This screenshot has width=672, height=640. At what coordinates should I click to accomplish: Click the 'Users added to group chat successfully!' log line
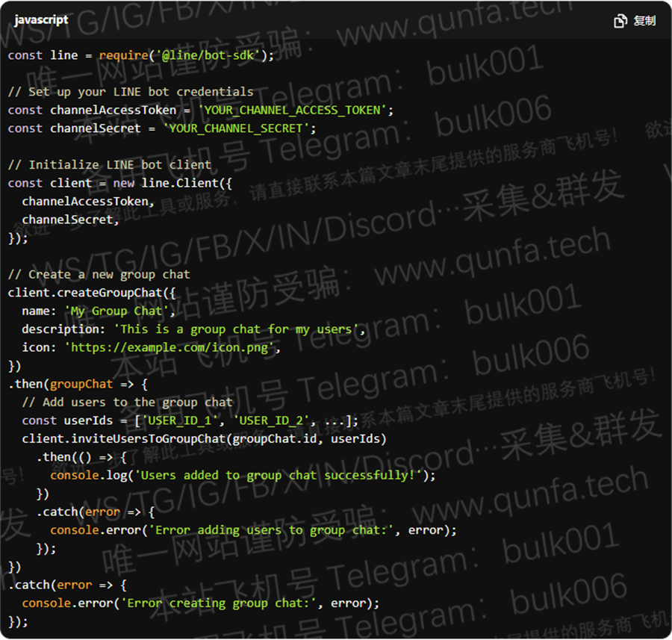point(243,476)
